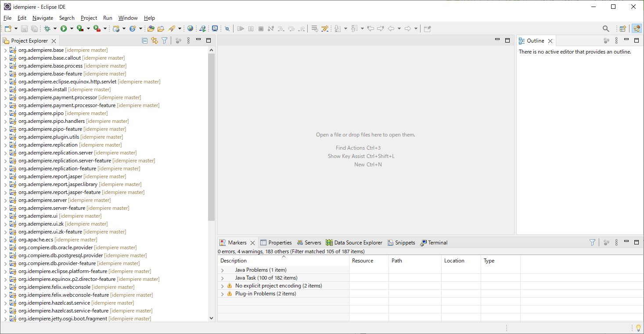Close the Project Explorer tab
Viewport: 644px width, 334px height.
tap(54, 41)
